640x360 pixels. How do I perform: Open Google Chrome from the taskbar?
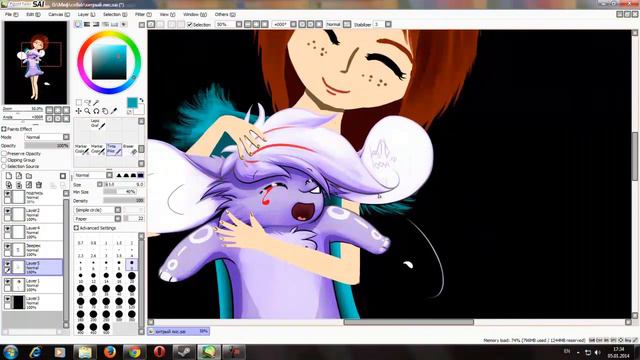[x=134, y=351]
